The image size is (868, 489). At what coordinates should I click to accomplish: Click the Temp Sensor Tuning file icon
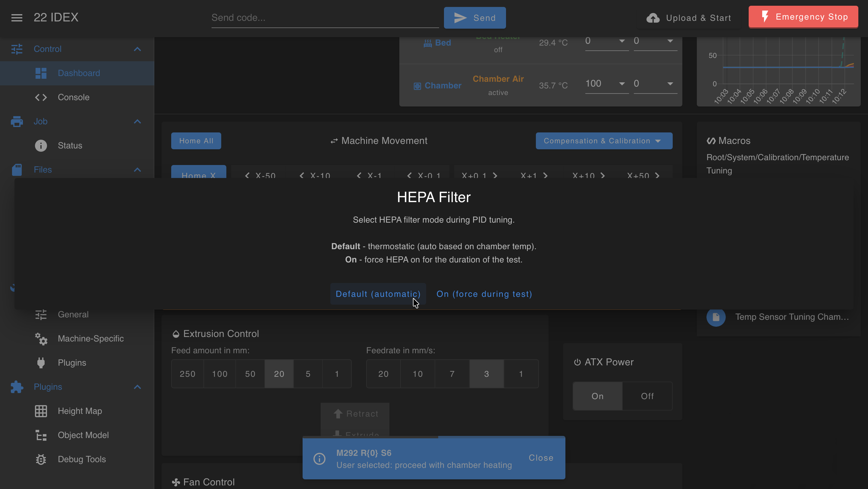pos(716,317)
